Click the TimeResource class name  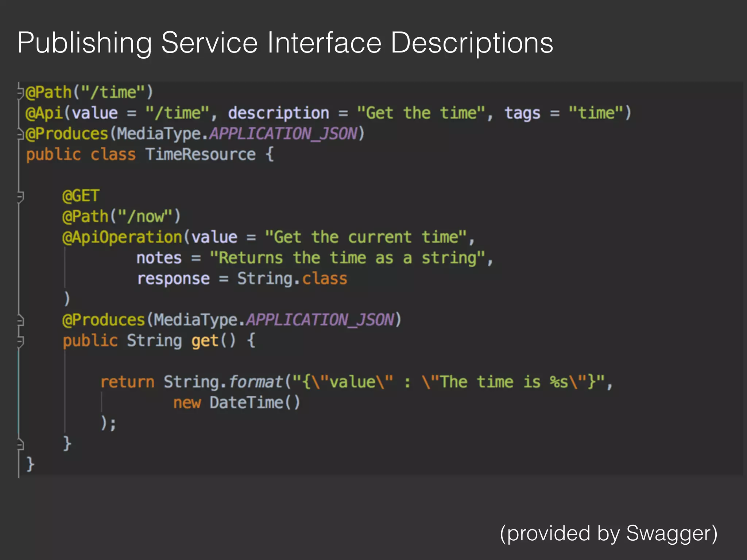point(201,154)
